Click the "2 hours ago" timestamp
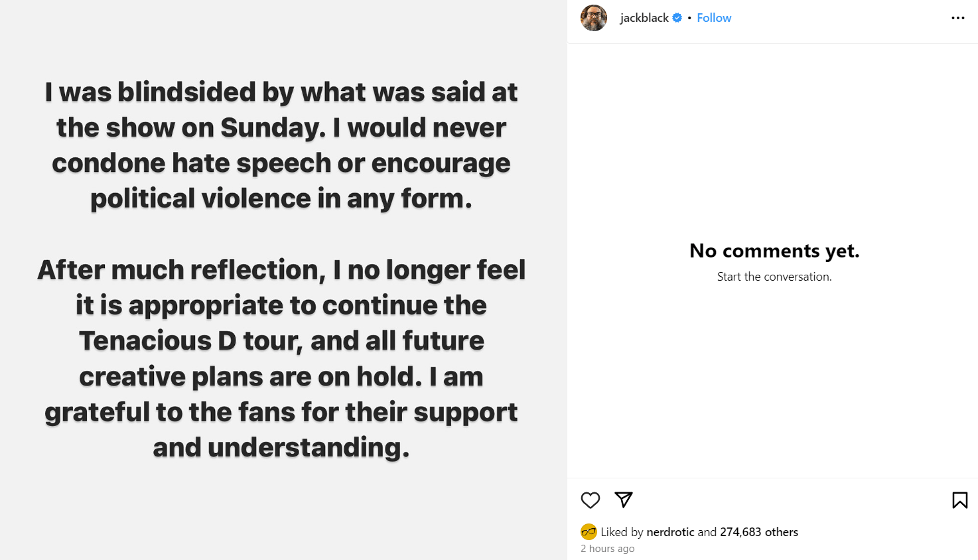 (x=608, y=549)
